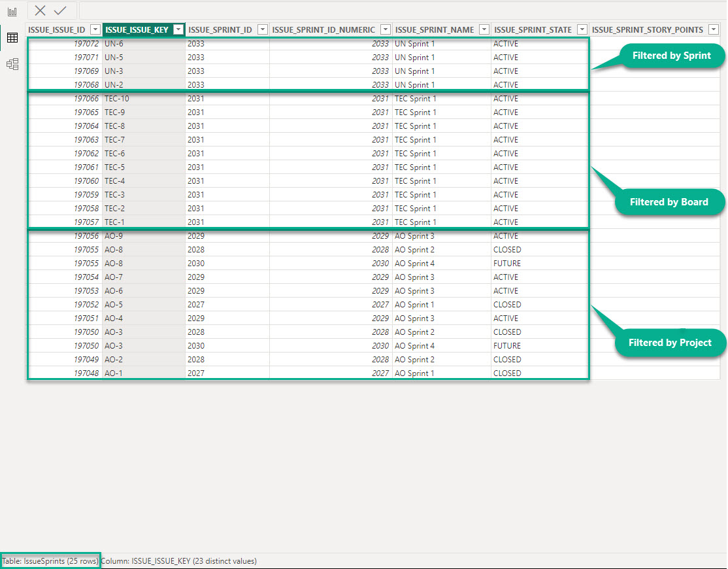Screen dimensions: 728x569
Task: Commit formula with the checkmark icon
Action: coord(60,10)
